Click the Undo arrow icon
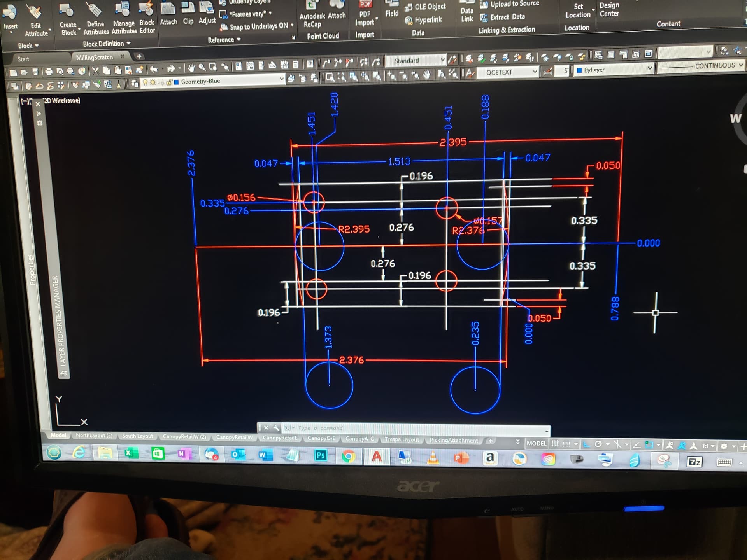 pos(154,70)
